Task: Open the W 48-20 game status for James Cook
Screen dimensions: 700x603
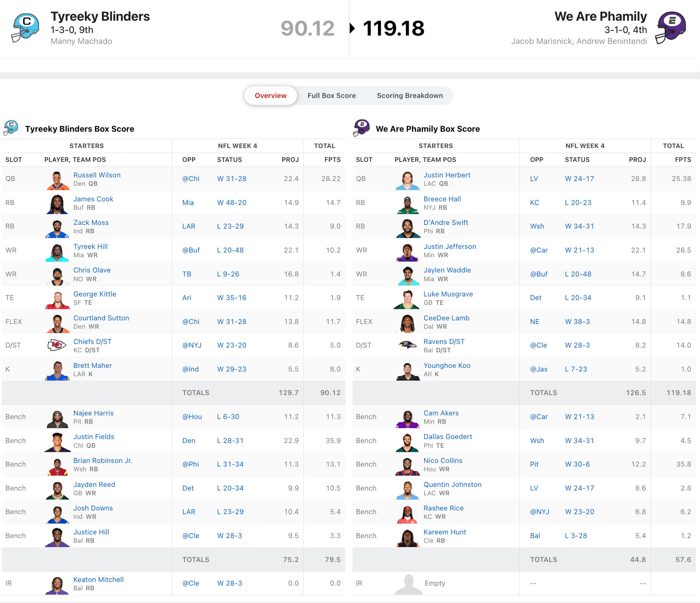Action: pos(231,202)
